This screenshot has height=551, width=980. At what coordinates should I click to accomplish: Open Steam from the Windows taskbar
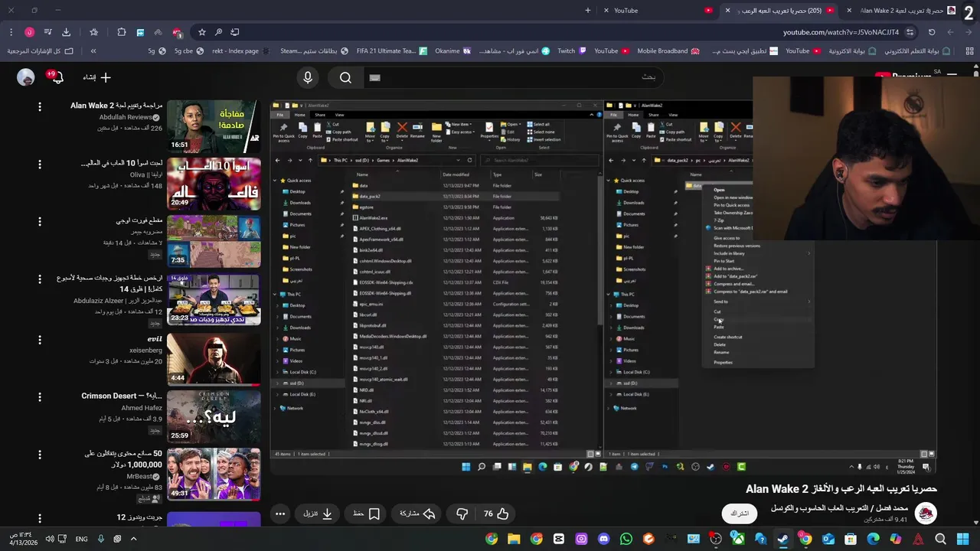[782, 539]
